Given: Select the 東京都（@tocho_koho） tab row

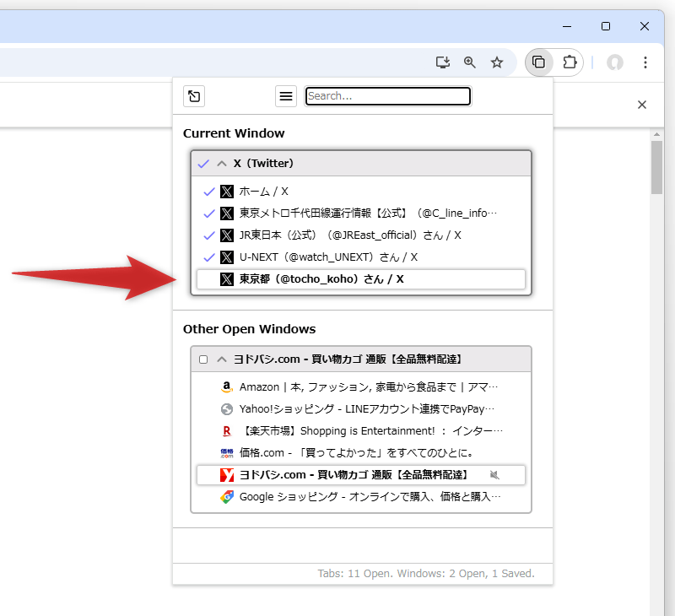Looking at the screenshot, I should pyautogui.click(x=361, y=279).
